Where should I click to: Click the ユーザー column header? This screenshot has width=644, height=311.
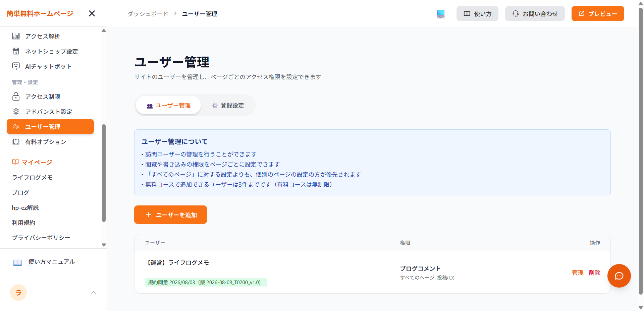pyautogui.click(x=155, y=243)
